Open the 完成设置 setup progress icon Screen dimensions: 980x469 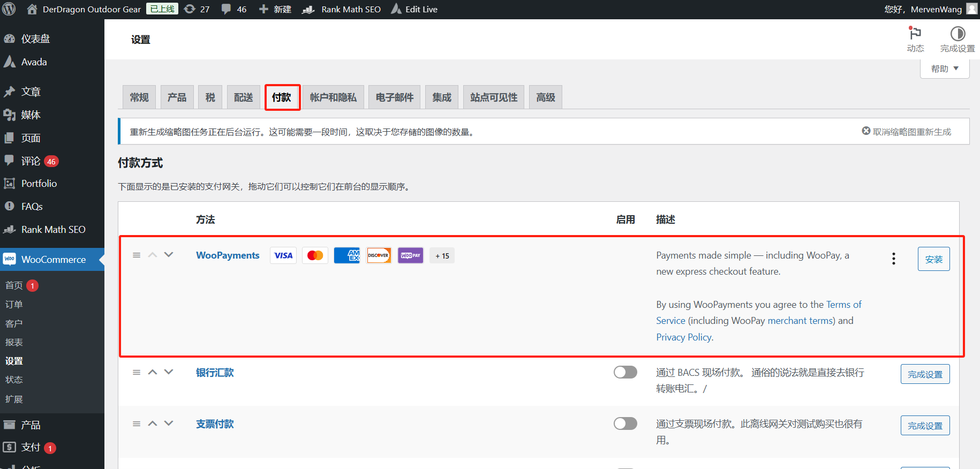click(x=958, y=39)
